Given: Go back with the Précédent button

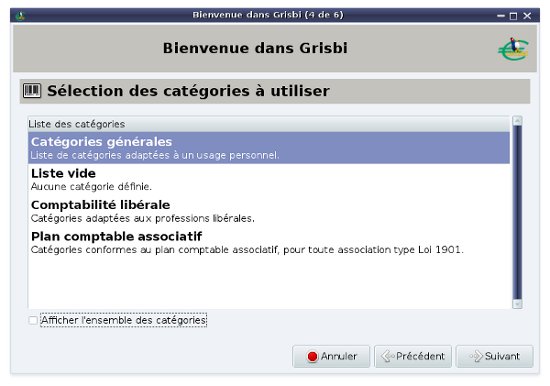Looking at the screenshot, I should click(x=413, y=357).
